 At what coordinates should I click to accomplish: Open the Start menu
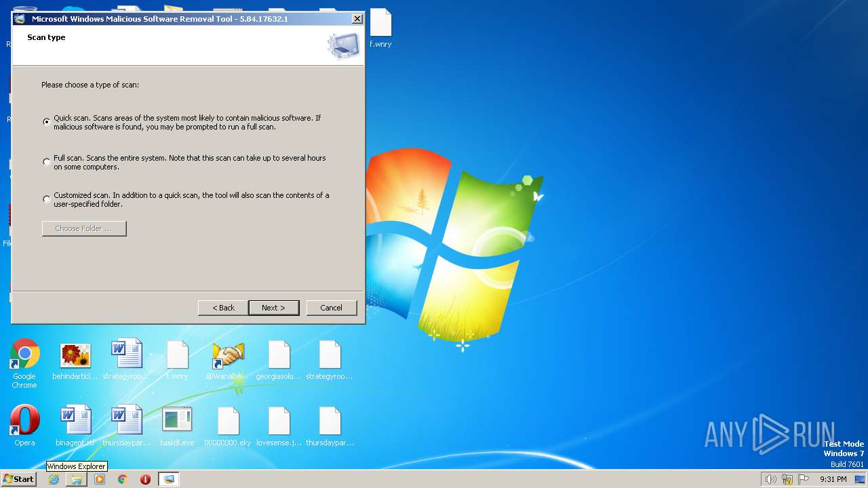(19, 479)
